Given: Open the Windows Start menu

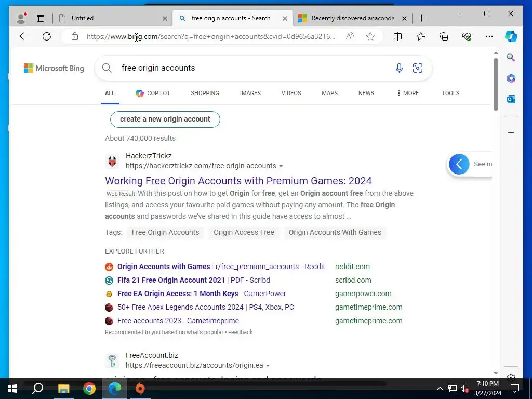Looking at the screenshot, I should coord(12,389).
